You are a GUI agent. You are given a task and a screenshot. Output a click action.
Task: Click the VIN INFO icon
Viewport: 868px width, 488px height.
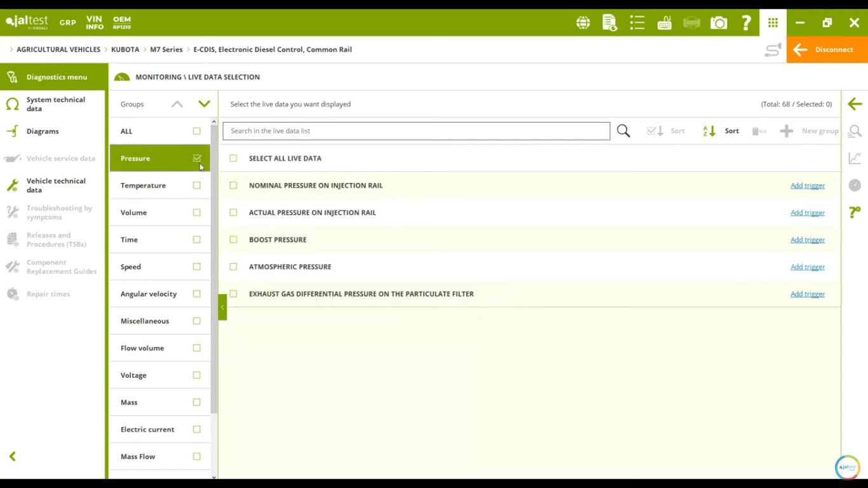click(x=95, y=23)
